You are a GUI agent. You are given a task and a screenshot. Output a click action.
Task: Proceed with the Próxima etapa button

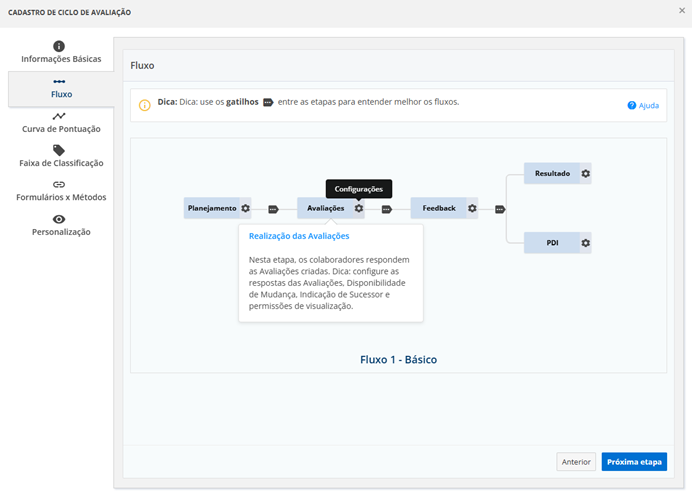click(634, 462)
